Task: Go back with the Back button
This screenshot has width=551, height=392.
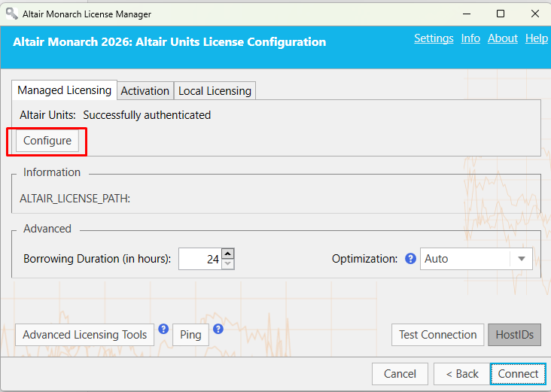Action: 461,374
